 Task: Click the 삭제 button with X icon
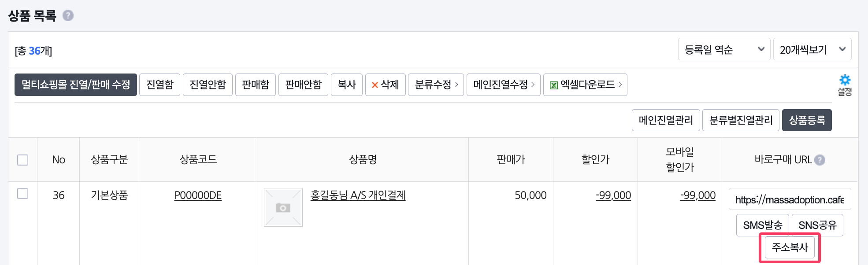[385, 85]
